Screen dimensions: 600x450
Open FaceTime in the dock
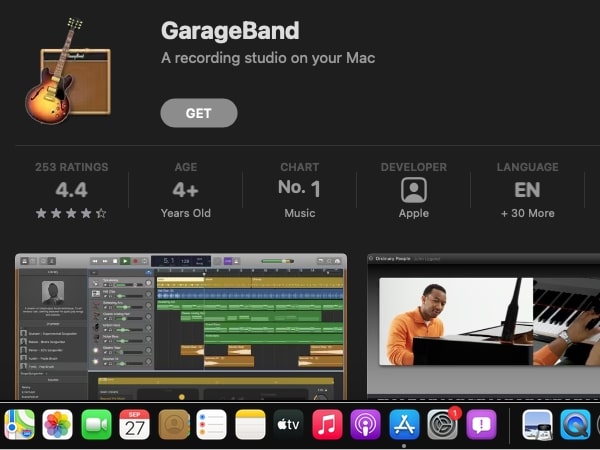[96, 425]
